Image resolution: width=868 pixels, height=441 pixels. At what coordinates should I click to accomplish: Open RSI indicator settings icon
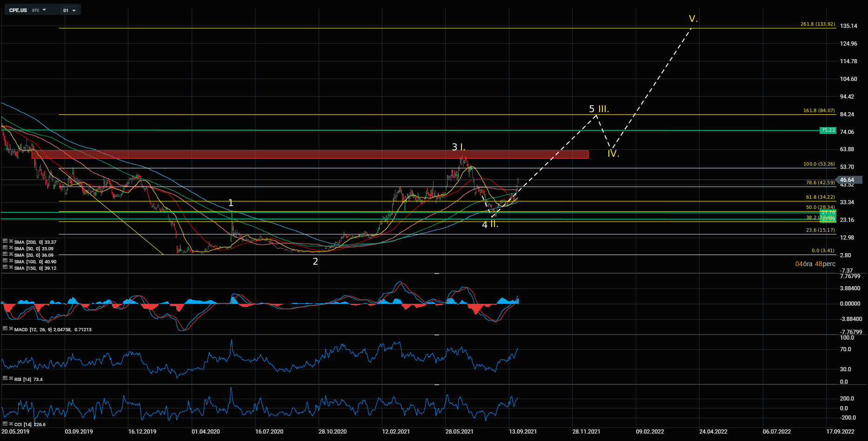click(5, 378)
